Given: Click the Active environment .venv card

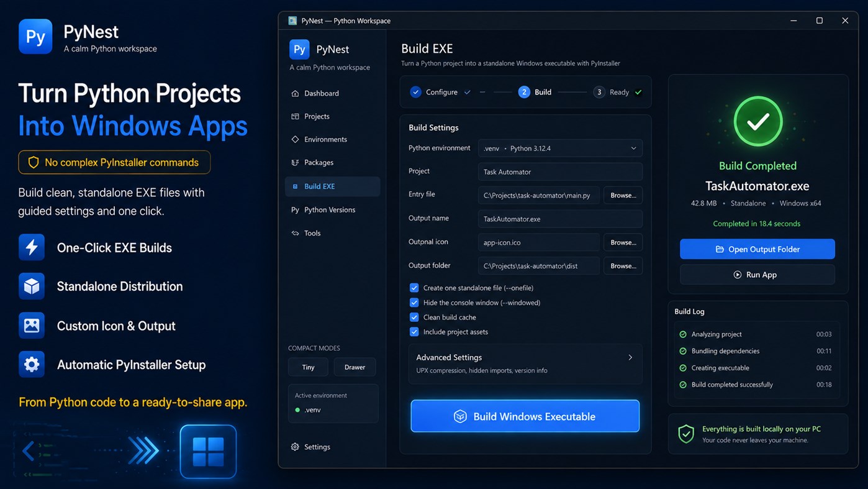Looking at the screenshot, I should pos(333,403).
